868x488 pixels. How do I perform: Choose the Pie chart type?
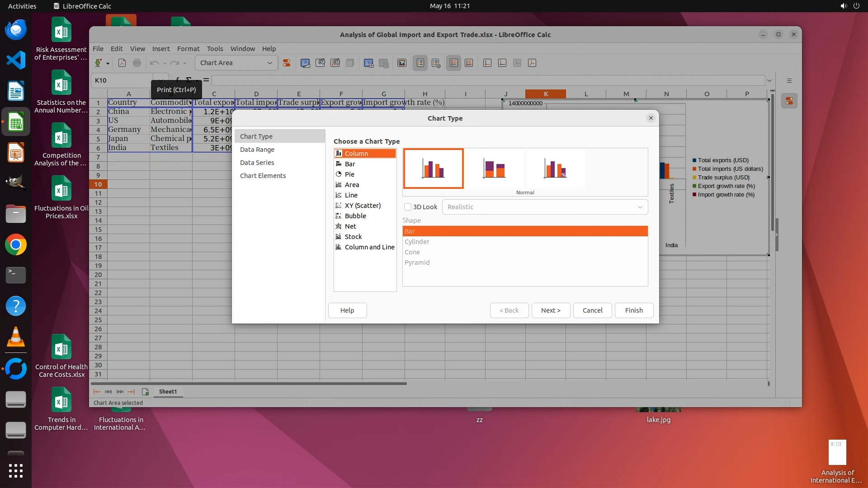349,174
